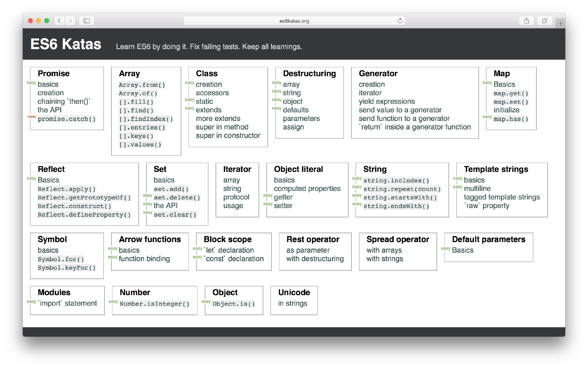Open chaining `then()` kata
Screen dimensions: 588x369
point(64,101)
